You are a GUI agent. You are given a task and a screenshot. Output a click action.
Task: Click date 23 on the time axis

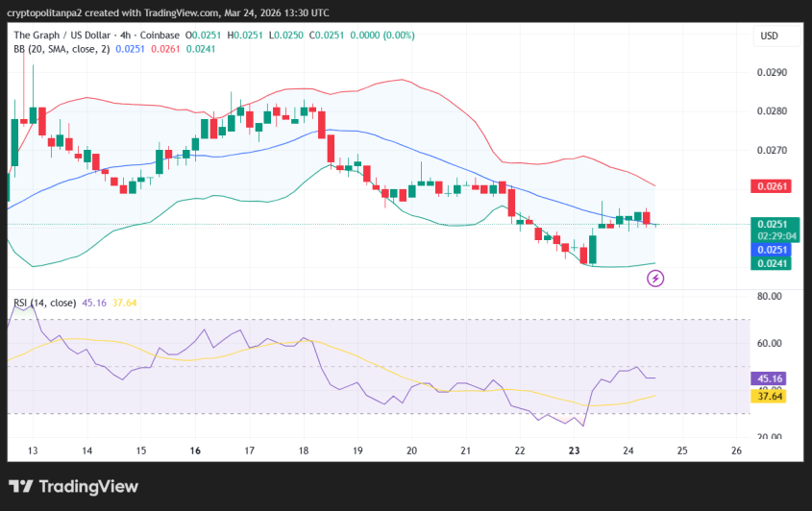point(575,450)
